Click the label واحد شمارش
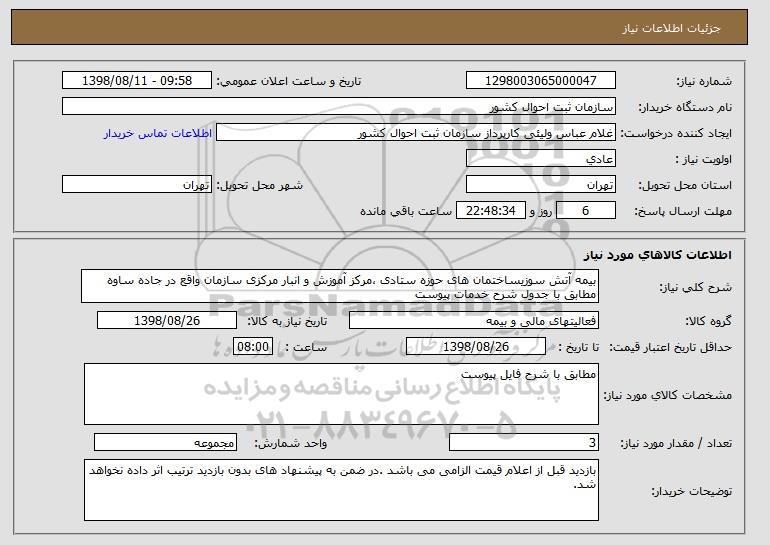 point(291,444)
